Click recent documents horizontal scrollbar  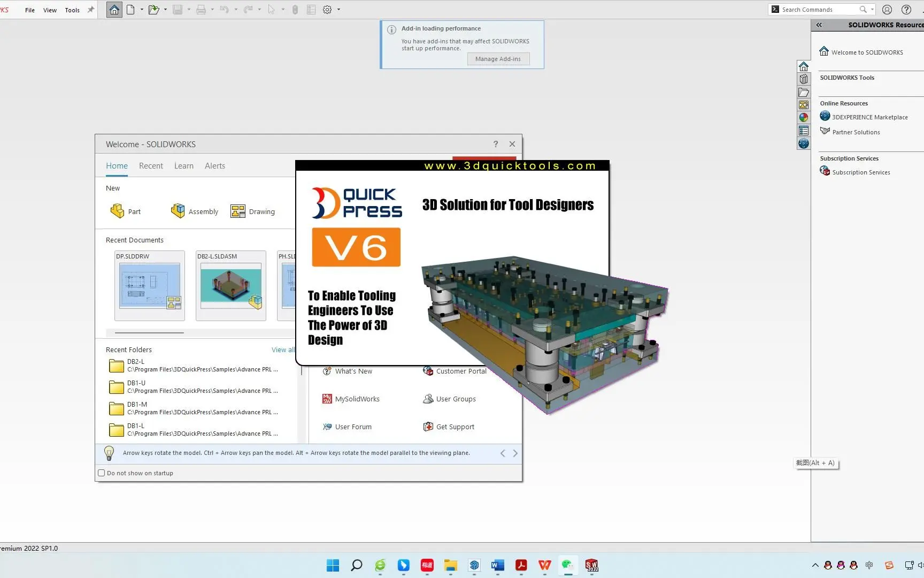coord(149,332)
